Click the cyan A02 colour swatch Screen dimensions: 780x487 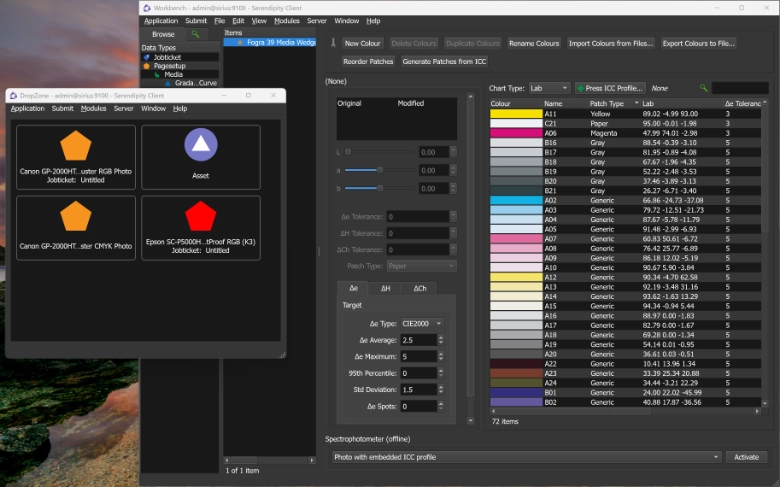click(x=516, y=200)
